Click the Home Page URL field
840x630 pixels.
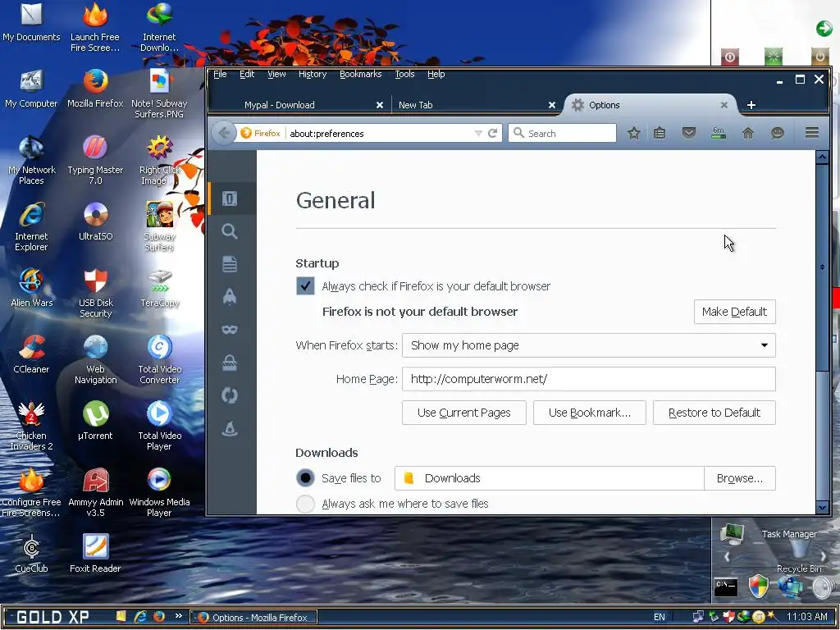[589, 379]
